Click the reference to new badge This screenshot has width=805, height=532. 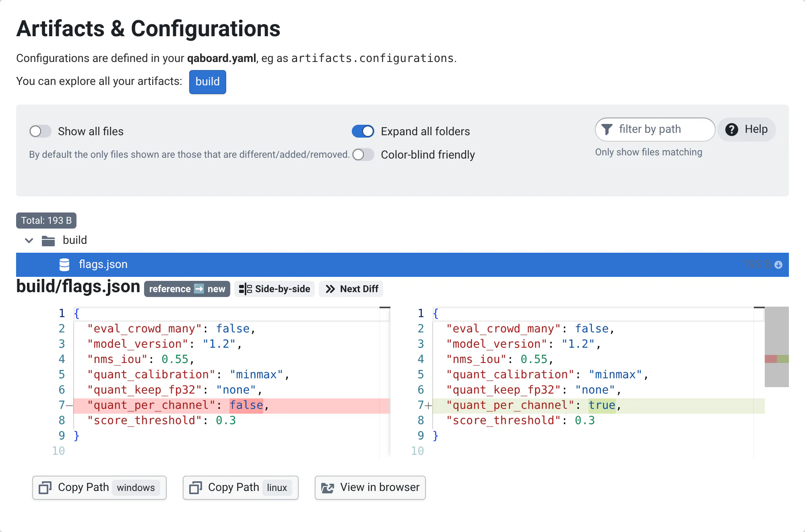point(187,289)
